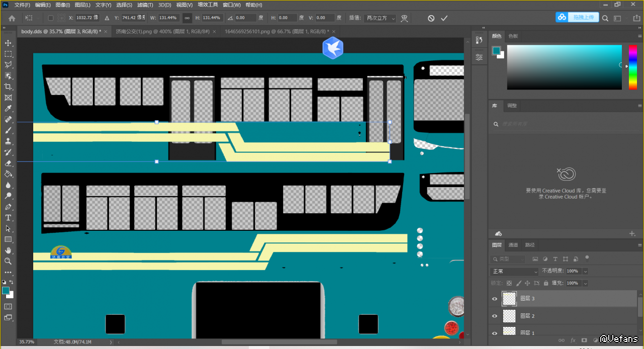
Task: Click the W width percentage field
Action: 168,18
